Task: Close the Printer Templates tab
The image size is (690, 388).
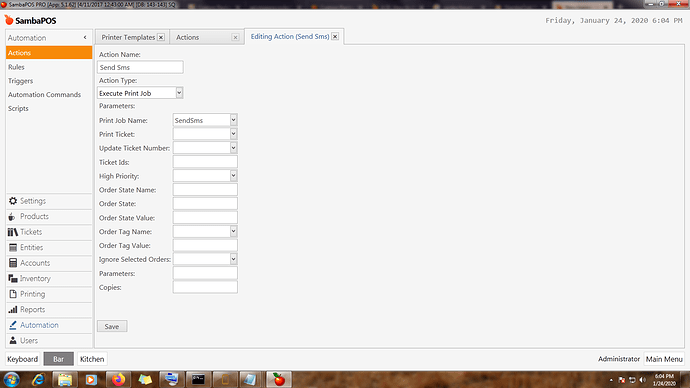Action: pos(161,37)
